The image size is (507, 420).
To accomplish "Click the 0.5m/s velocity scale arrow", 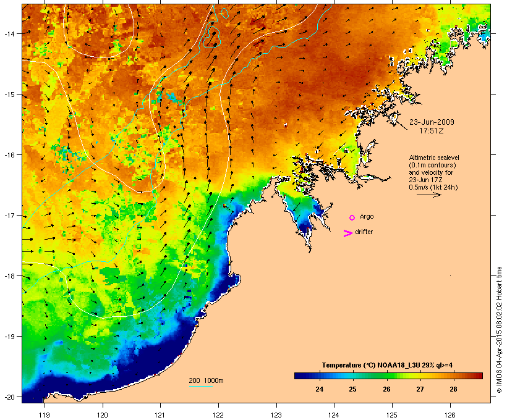I will pos(429,195).
